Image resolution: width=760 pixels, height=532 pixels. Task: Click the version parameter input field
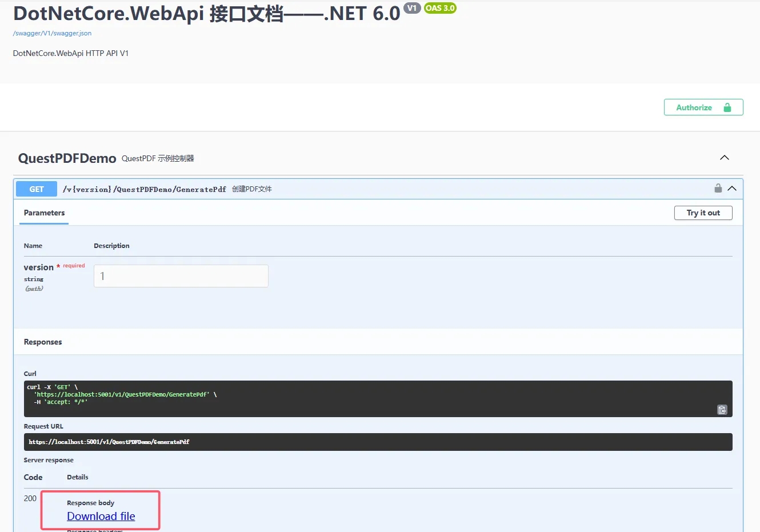(x=181, y=276)
